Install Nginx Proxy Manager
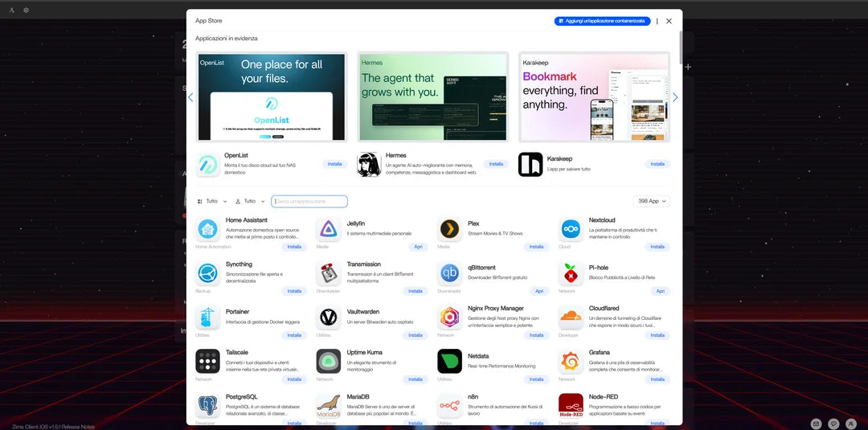 [536, 335]
